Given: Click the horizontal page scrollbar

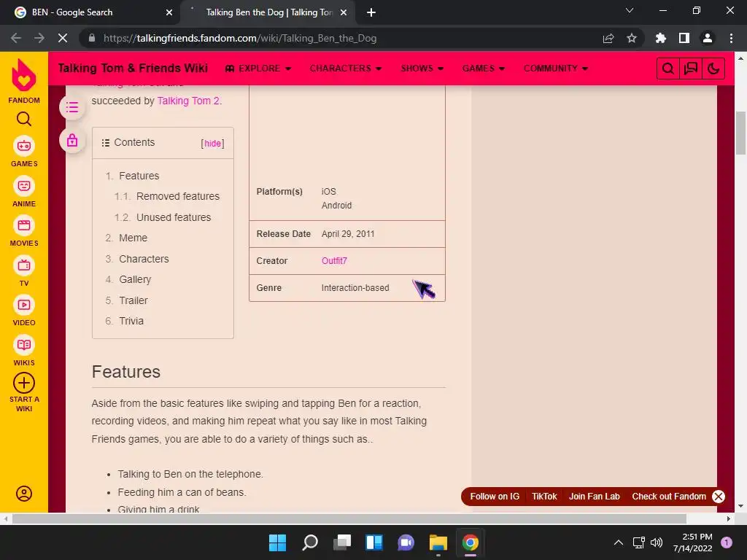Looking at the screenshot, I should tap(349, 518).
